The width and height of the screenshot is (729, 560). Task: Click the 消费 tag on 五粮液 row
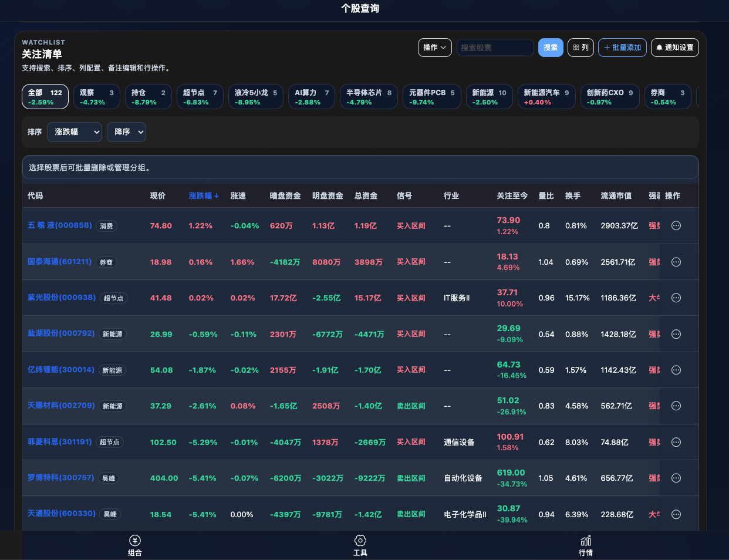[x=106, y=226]
